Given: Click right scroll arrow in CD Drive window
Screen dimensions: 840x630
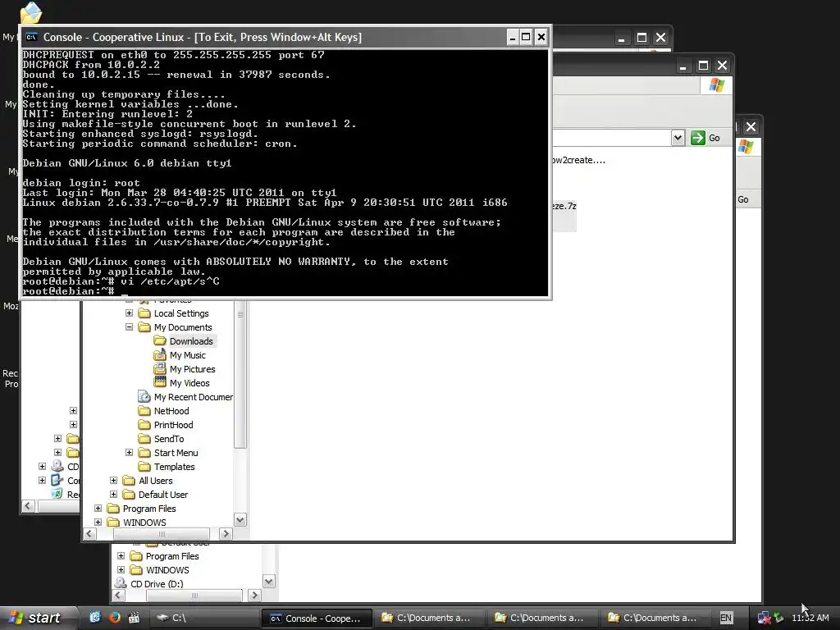Looking at the screenshot, I should [254, 596].
